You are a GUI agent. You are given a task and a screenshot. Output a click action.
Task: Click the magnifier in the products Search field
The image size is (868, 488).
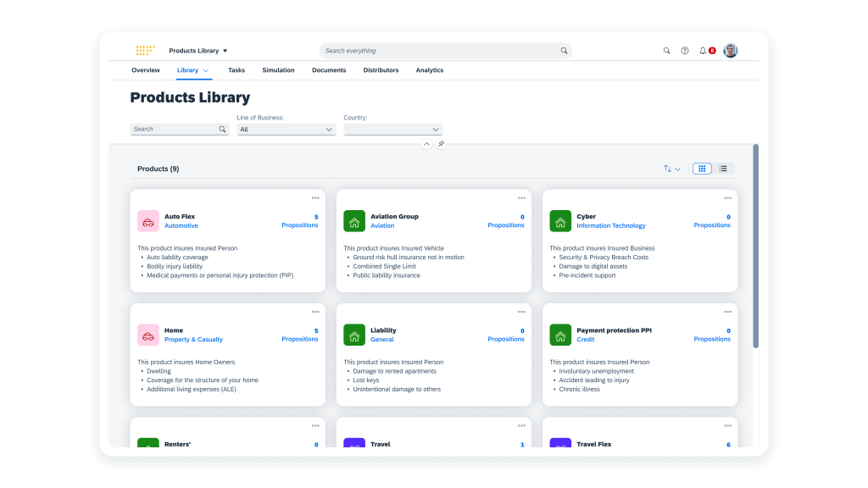pyautogui.click(x=222, y=130)
